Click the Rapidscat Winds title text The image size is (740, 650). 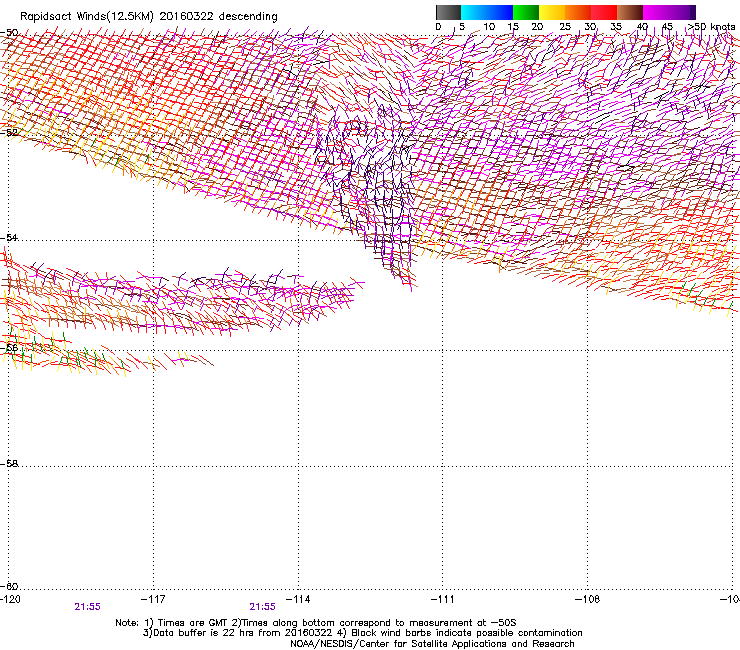(x=149, y=16)
